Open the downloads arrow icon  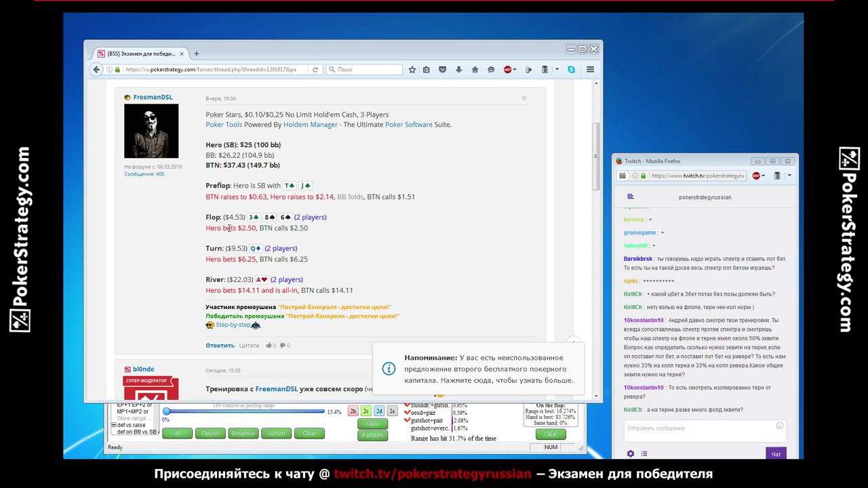pyautogui.click(x=458, y=69)
